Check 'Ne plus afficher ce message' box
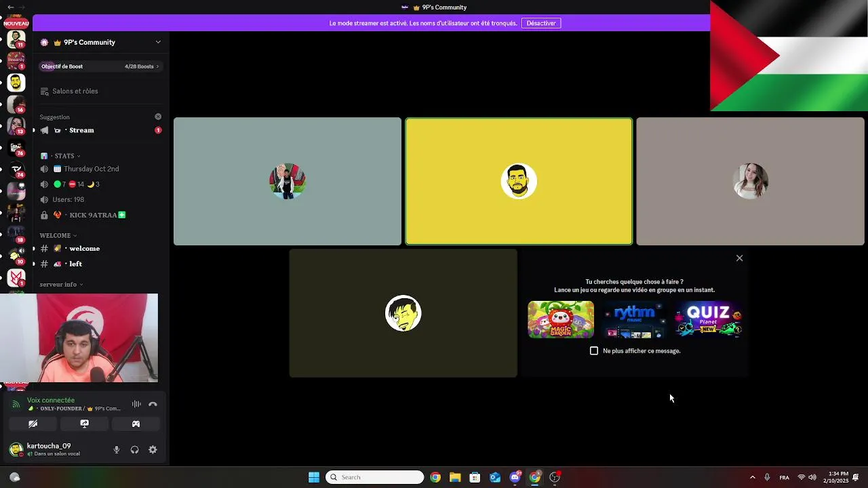868x488 pixels. coord(594,350)
